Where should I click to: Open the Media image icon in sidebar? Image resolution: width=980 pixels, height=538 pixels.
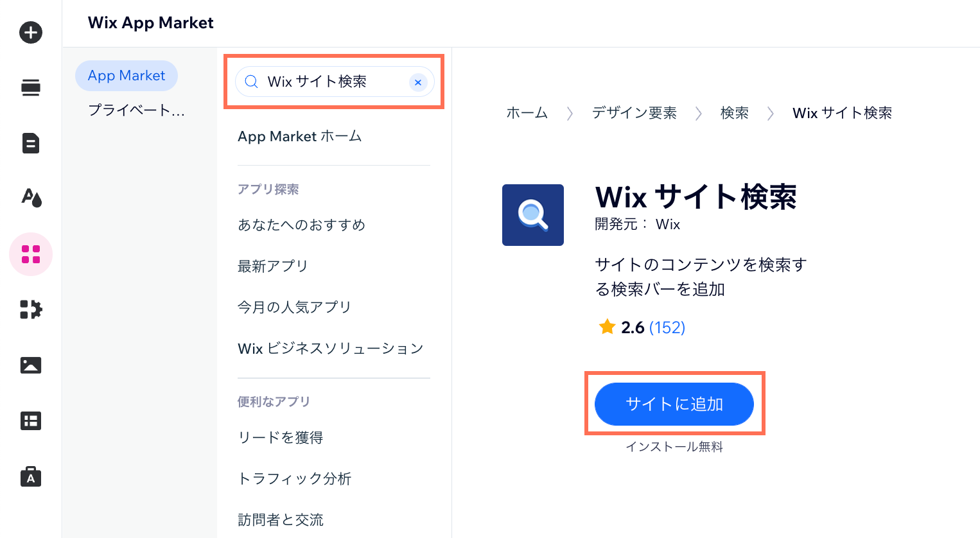pos(31,365)
